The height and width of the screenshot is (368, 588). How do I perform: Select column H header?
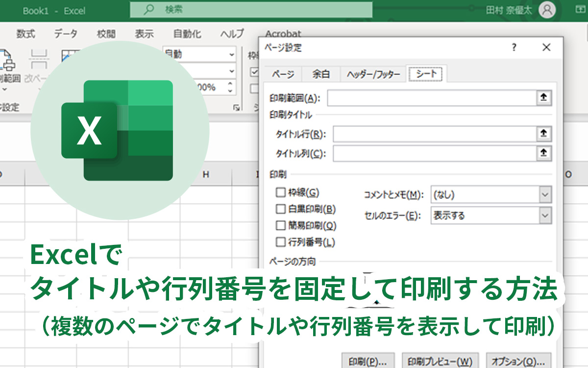pos(206,175)
